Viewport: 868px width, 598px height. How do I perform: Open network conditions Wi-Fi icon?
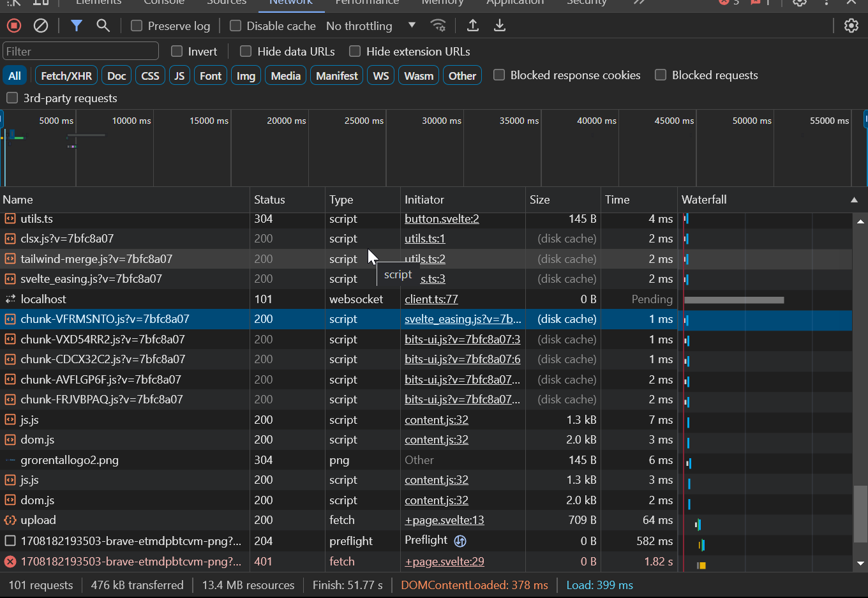click(438, 26)
